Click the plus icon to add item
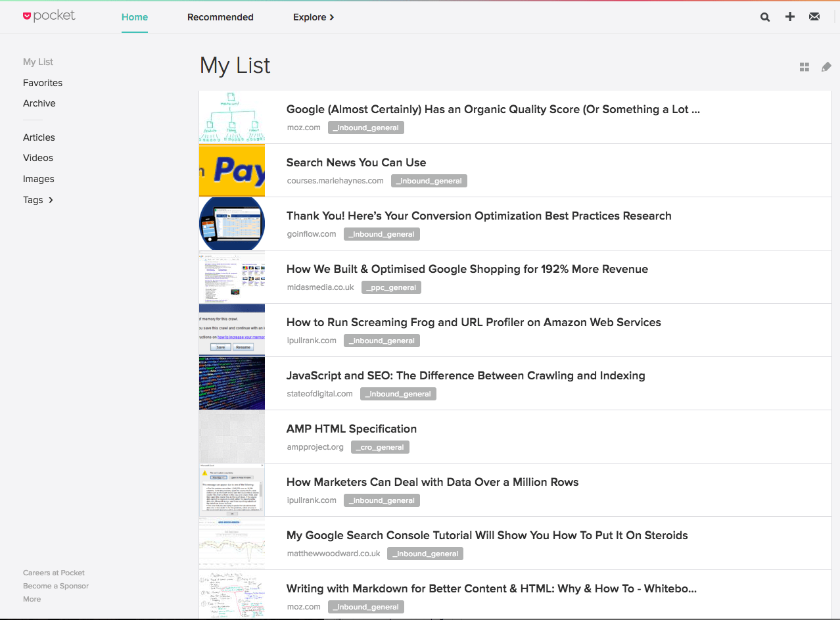Viewport: 840px width, 620px height. coord(790,17)
